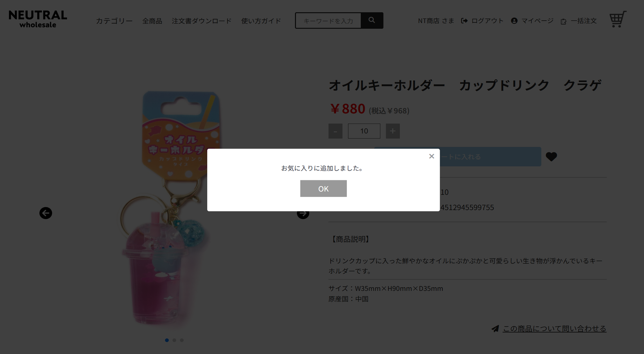Increase quantity with the plus button

click(x=393, y=131)
